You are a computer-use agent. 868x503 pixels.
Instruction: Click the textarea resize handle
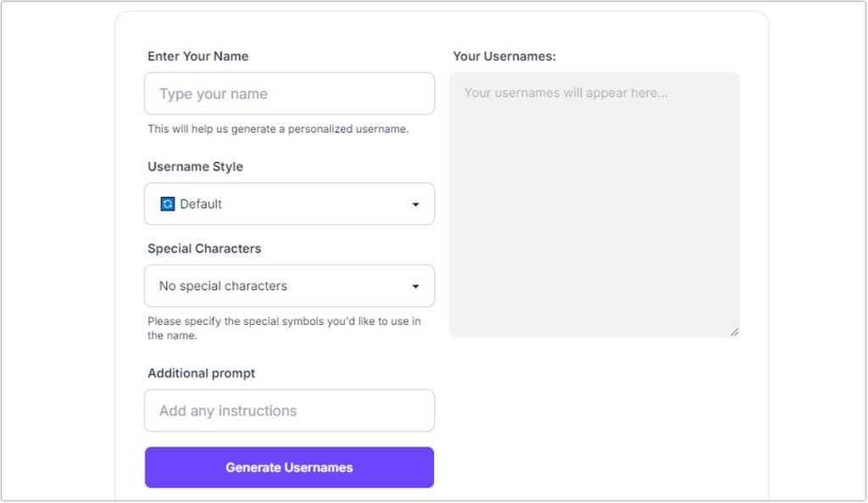pyautogui.click(x=734, y=329)
